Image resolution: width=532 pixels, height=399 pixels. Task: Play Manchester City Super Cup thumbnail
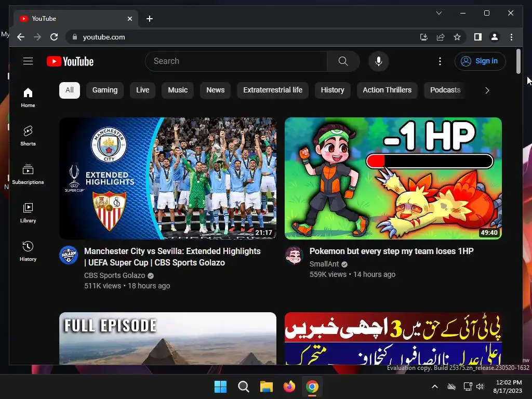point(168,179)
